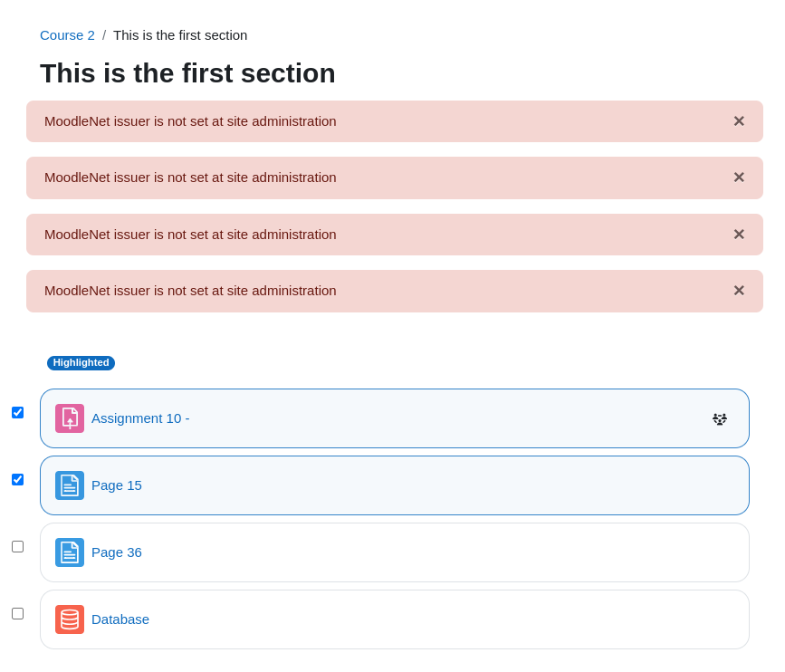785x672 pixels.
Task: Select the Database activity checkbox
Action: pyautogui.click(x=17, y=614)
